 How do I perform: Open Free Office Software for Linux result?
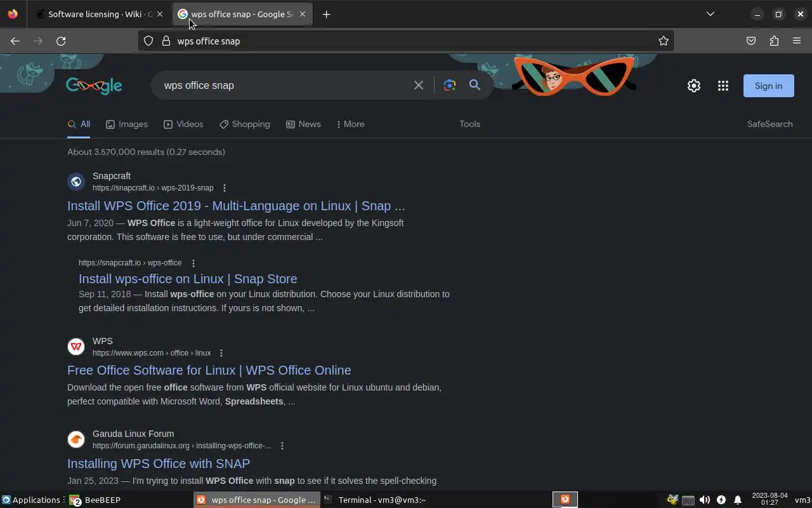pos(209,370)
